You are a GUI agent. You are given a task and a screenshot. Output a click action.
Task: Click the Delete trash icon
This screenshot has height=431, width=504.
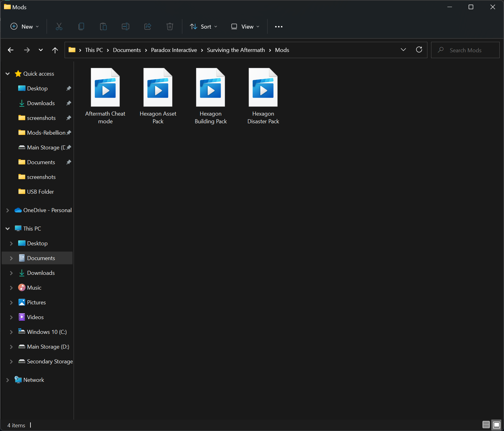point(170,27)
